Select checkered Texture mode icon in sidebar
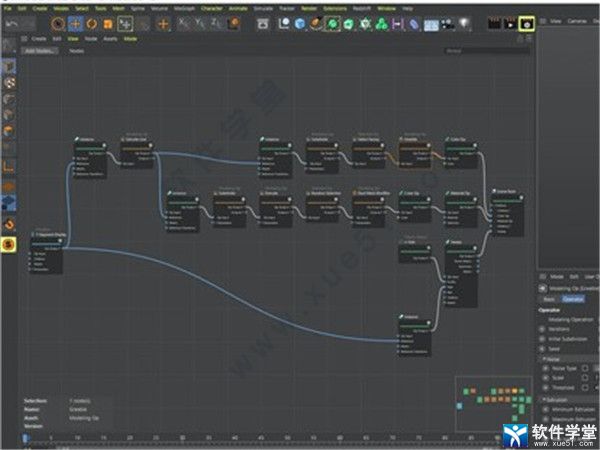 (9, 83)
